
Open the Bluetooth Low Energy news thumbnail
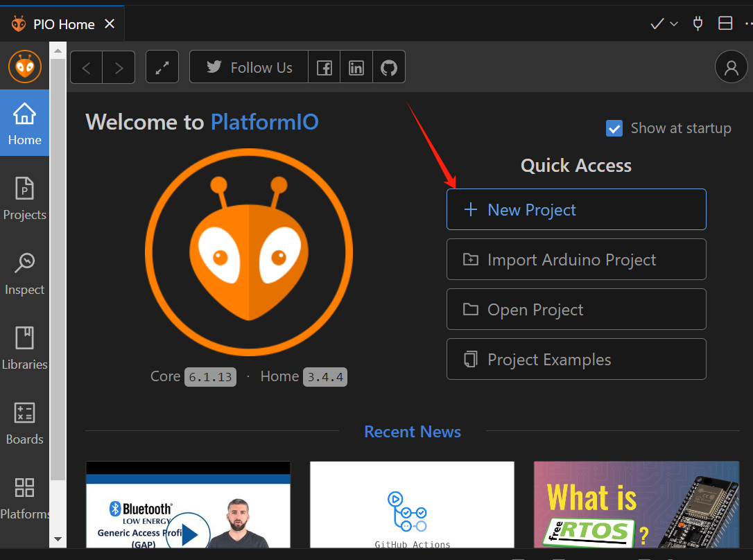point(189,505)
